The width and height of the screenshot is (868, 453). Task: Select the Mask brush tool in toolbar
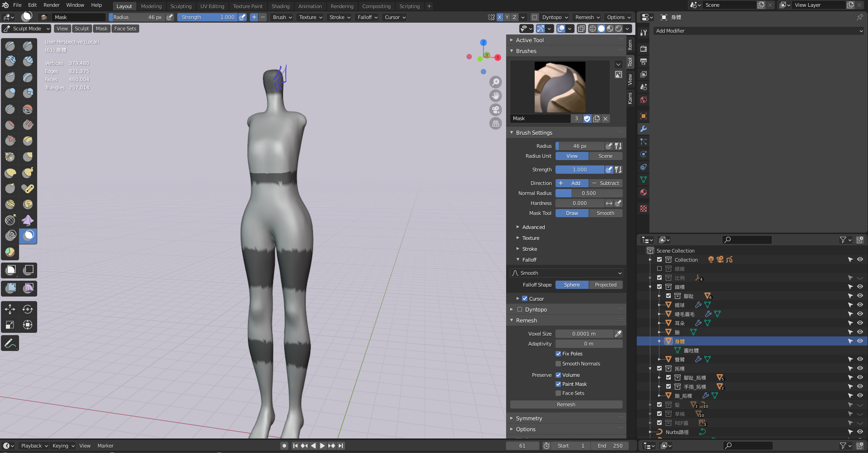pyautogui.click(x=28, y=235)
